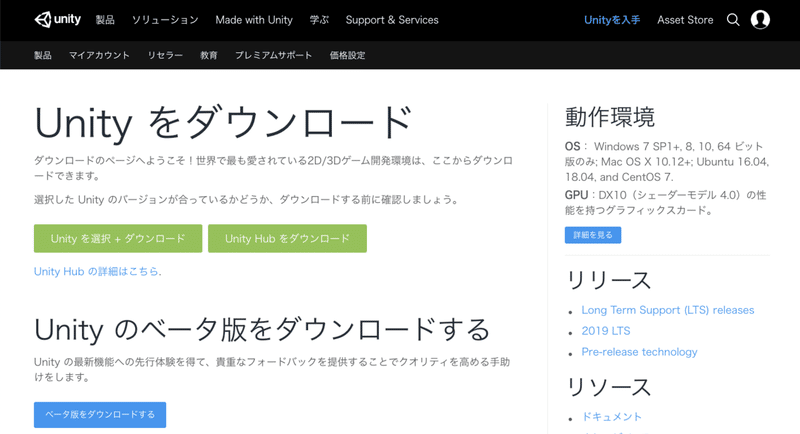Open the Support & Services menu
Image resolution: width=800 pixels, height=434 pixels.
coord(392,20)
